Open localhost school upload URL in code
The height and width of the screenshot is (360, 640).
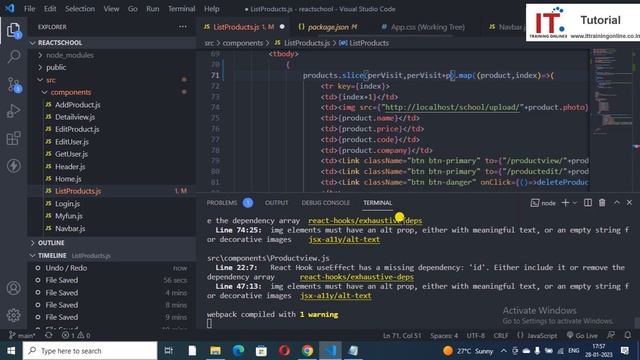point(453,107)
